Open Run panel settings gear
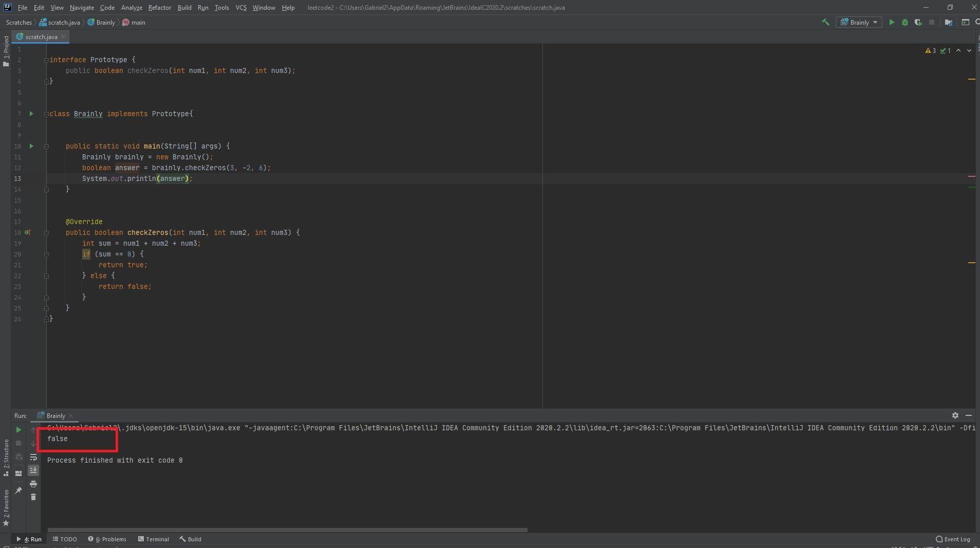The width and height of the screenshot is (980, 548). (955, 415)
